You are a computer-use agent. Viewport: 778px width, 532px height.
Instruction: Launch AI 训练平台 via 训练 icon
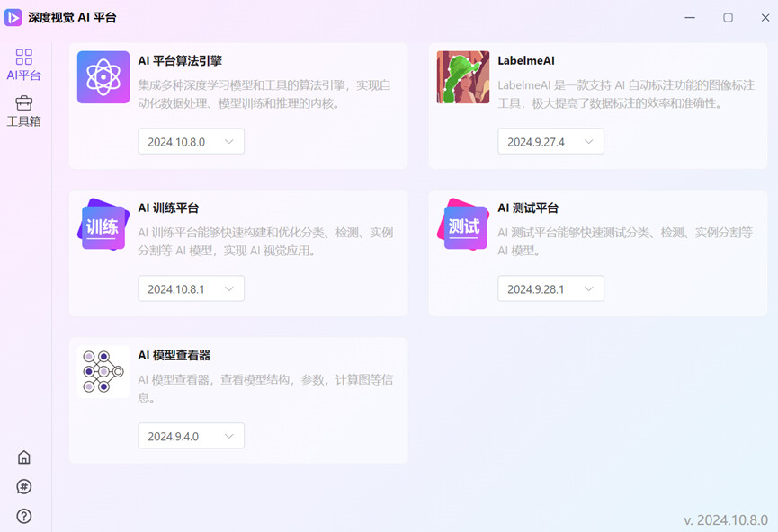103,225
